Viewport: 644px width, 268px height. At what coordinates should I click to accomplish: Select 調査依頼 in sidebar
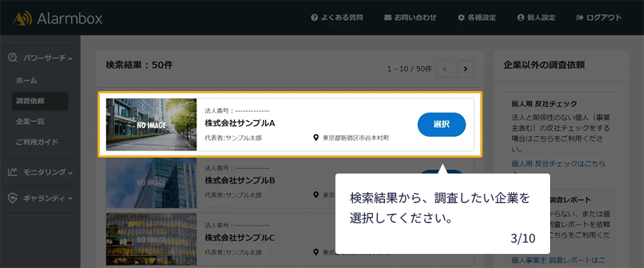coord(40,101)
